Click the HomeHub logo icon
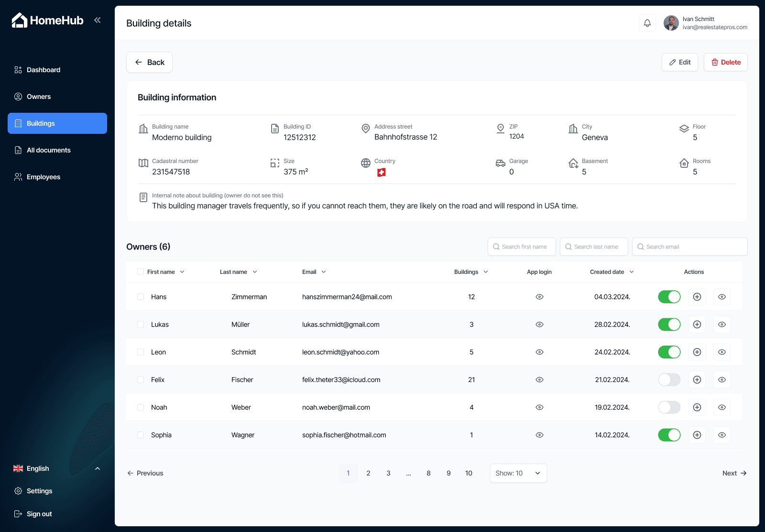 click(x=20, y=20)
